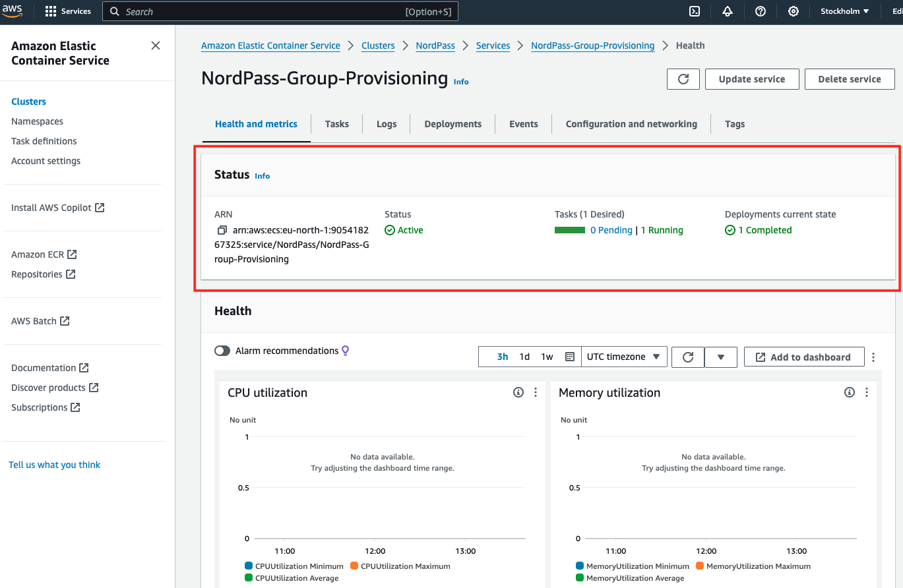The image size is (903, 588).
Task: Open the Stockholm region dropdown
Action: pyautogui.click(x=844, y=11)
